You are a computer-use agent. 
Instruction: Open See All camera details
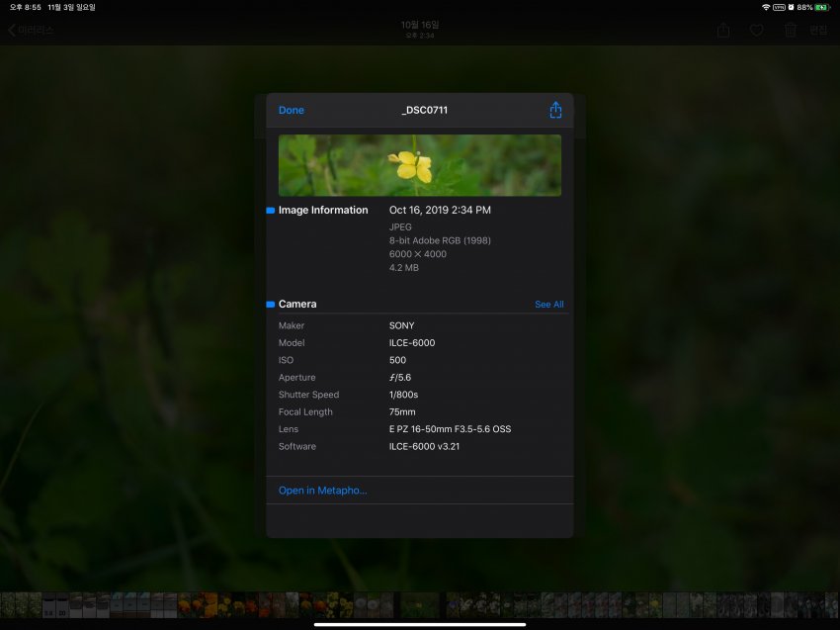(549, 305)
